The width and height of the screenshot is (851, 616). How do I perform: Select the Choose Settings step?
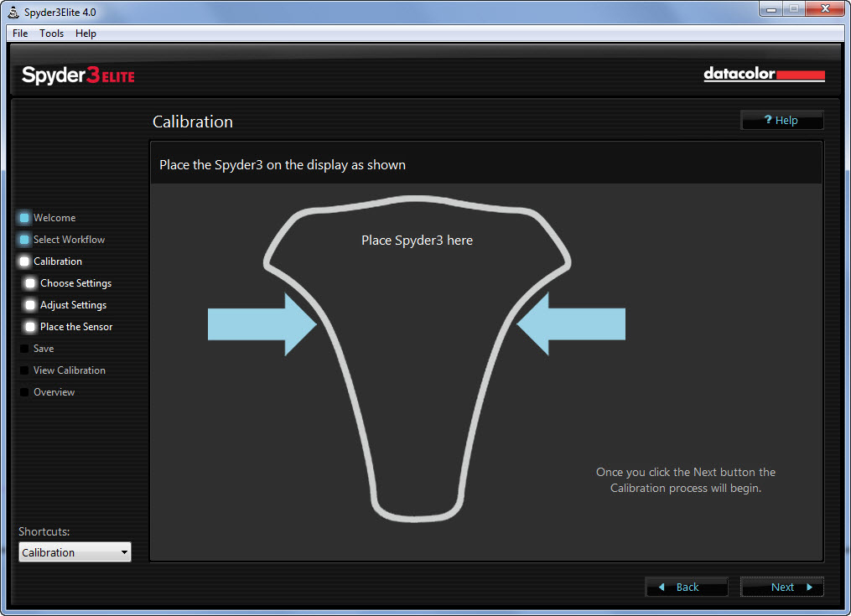[x=75, y=283]
